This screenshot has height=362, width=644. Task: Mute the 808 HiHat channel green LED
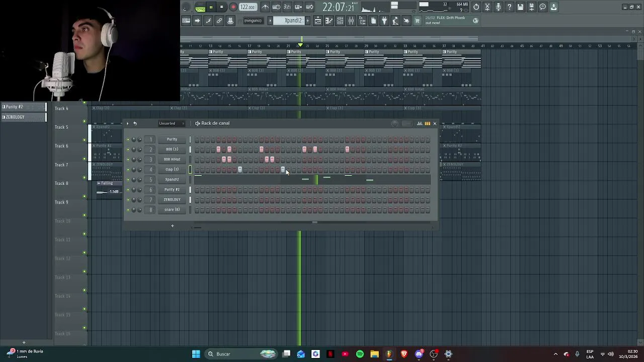click(128, 159)
